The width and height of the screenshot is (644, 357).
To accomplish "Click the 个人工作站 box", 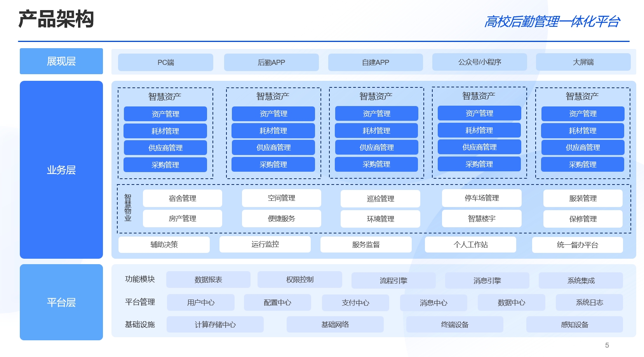I will (x=470, y=245).
